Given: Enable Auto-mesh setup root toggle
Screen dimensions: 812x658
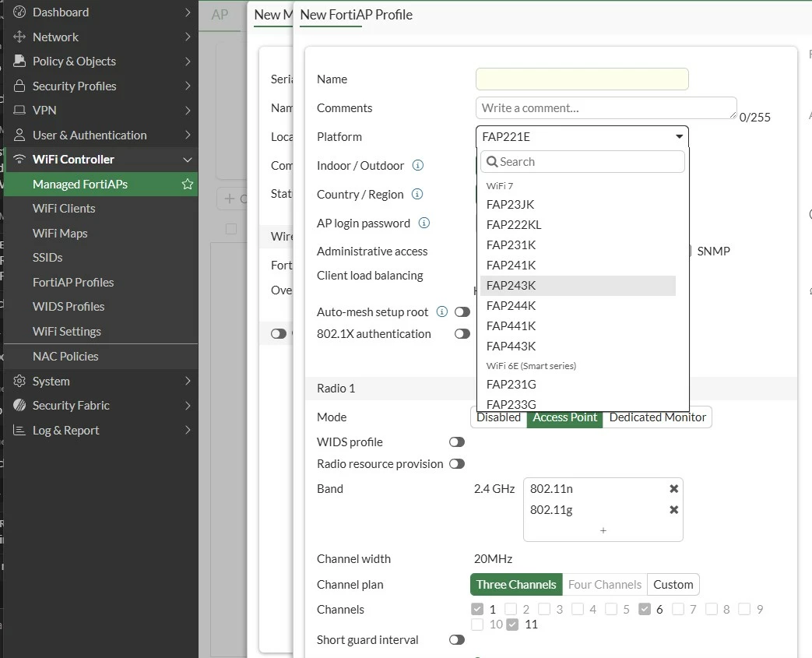Looking at the screenshot, I should click(462, 312).
